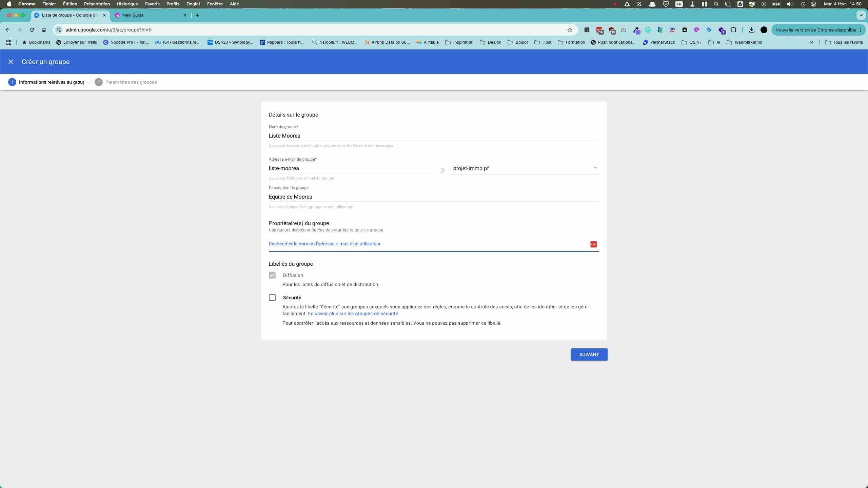Click the red password manager icon in owner field
The image size is (868, 488).
point(593,244)
